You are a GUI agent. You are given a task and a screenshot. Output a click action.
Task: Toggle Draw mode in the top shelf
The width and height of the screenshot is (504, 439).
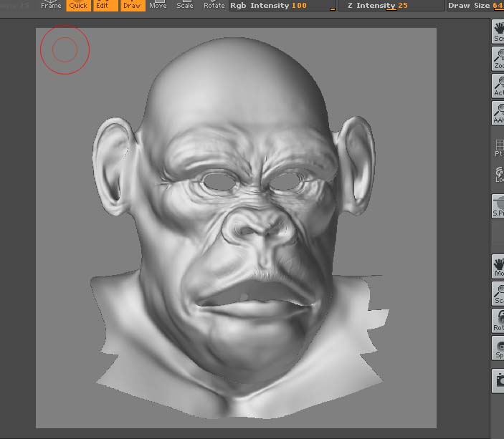tap(133, 6)
